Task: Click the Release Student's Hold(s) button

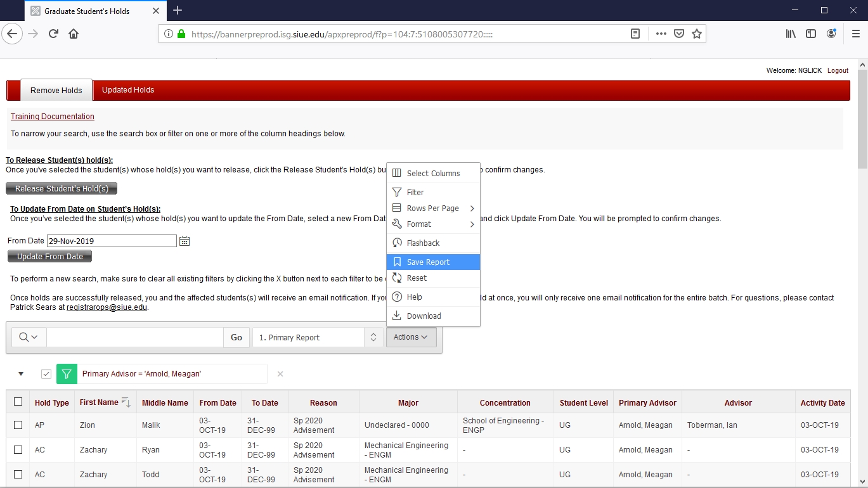Action: coord(62,188)
